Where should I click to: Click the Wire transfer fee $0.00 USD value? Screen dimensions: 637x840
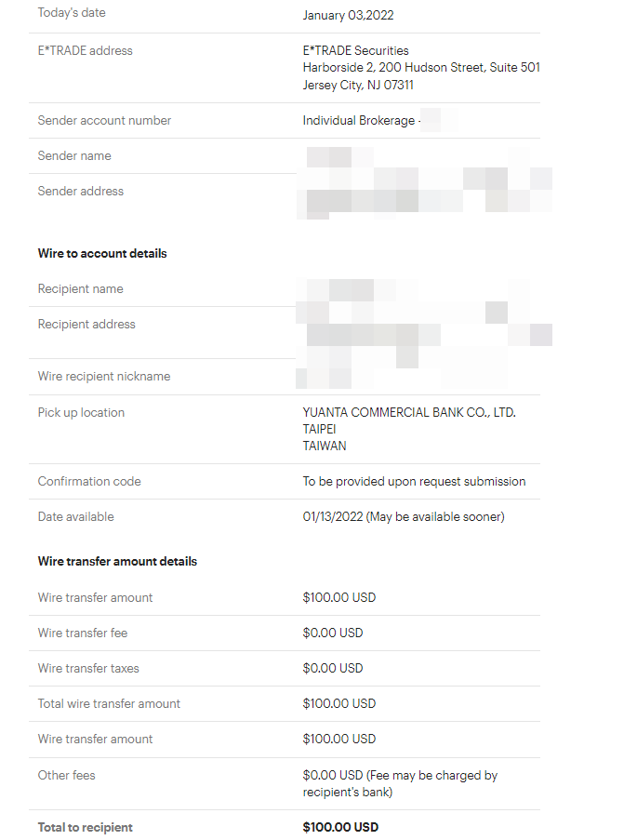tap(332, 633)
